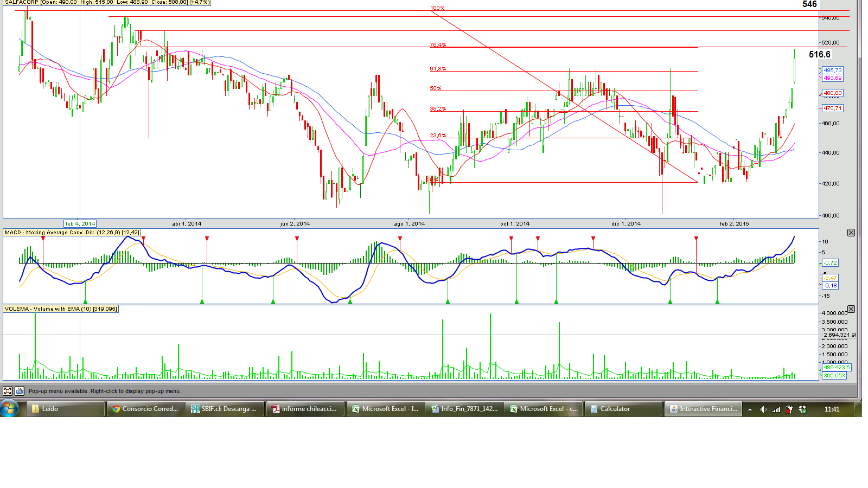Click the 23,6% Fibonacci level label
The height and width of the screenshot is (488, 868).
pyautogui.click(x=438, y=136)
